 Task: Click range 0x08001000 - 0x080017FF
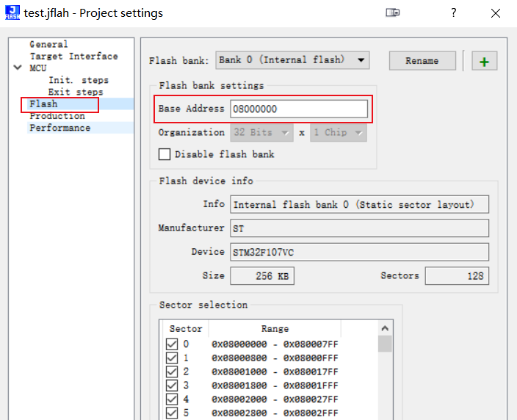(x=275, y=372)
